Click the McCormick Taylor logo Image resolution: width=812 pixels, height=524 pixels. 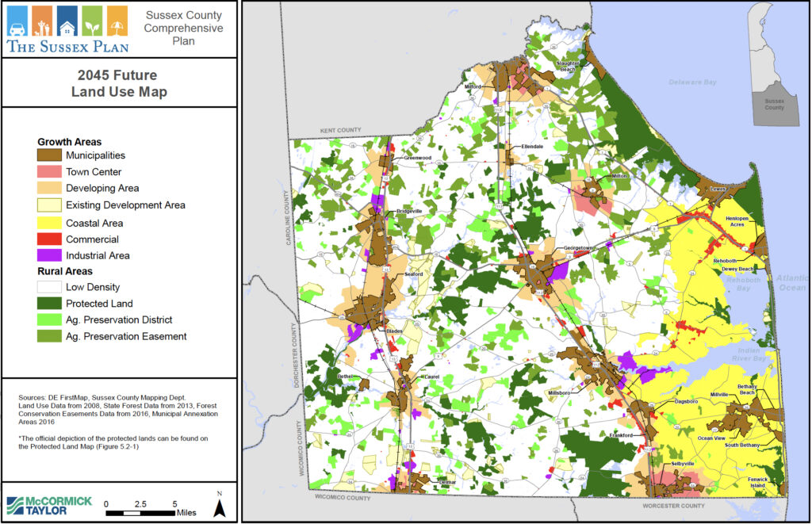pos(49,505)
